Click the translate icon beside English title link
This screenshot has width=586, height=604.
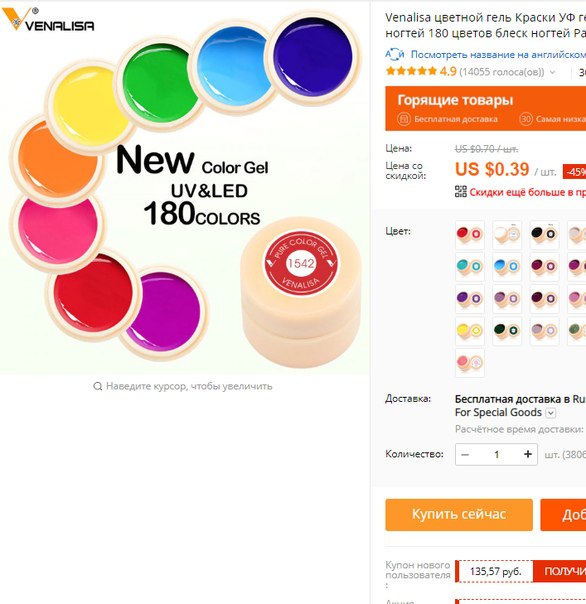coord(395,54)
